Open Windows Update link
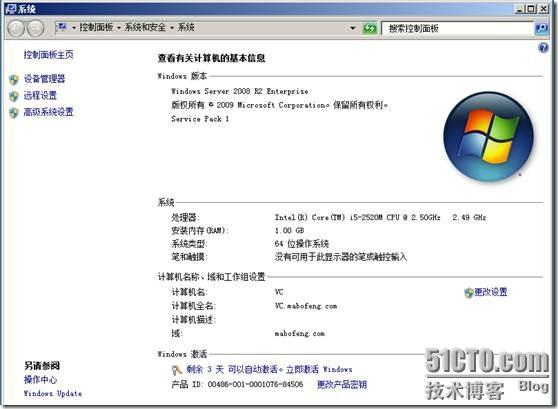Image resolution: width=558 pixels, height=409 pixels. 53,393
